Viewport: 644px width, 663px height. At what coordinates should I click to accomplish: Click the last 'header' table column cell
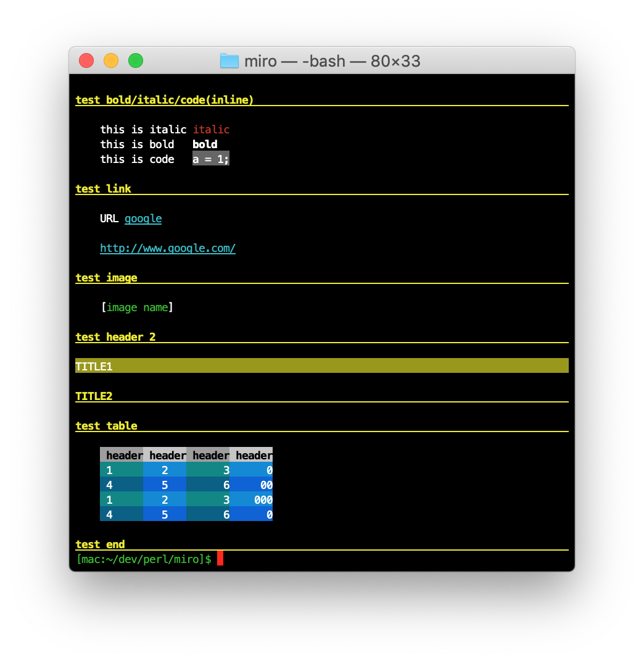(x=251, y=455)
